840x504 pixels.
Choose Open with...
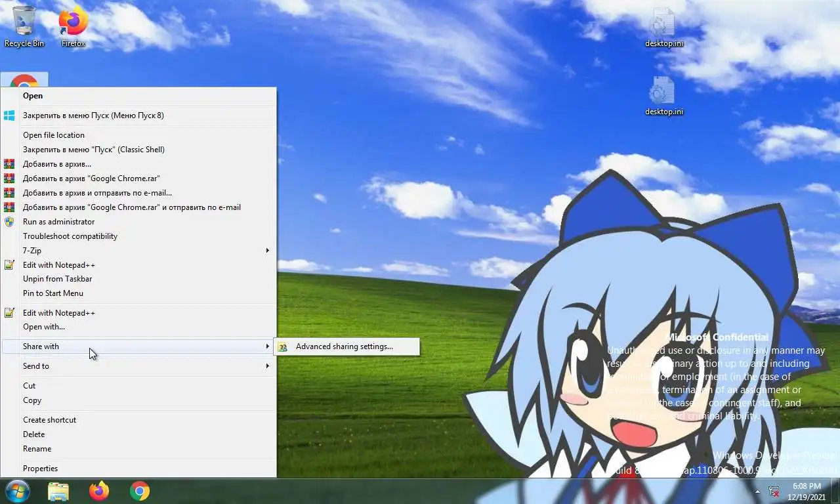click(x=139, y=327)
